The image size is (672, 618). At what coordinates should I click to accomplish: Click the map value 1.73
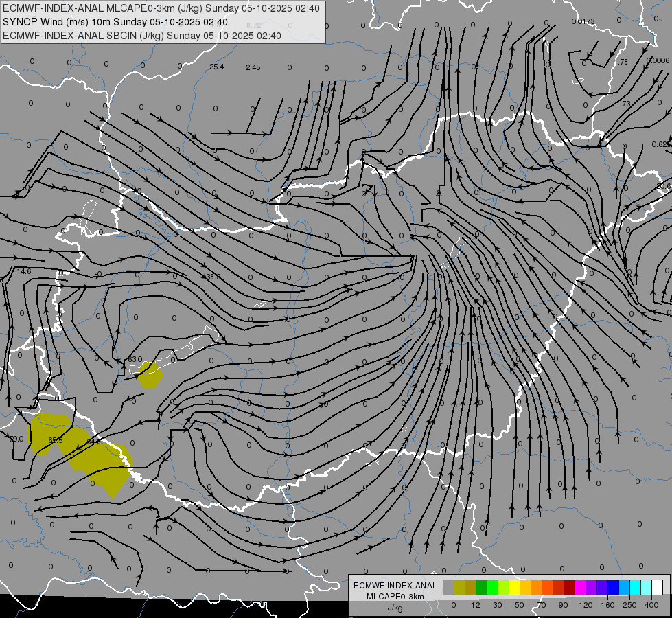pyautogui.click(x=623, y=104)
